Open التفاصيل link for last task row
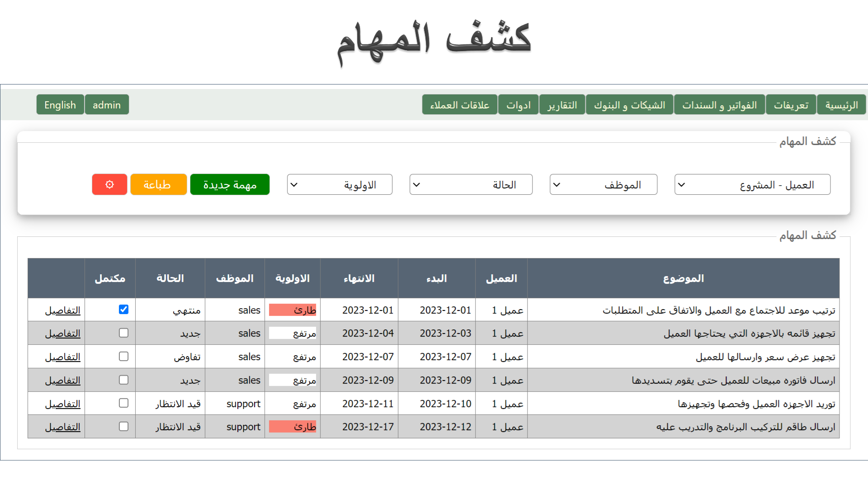The width and height of the screenshot is (868, 488). click(x=62, y=427)
